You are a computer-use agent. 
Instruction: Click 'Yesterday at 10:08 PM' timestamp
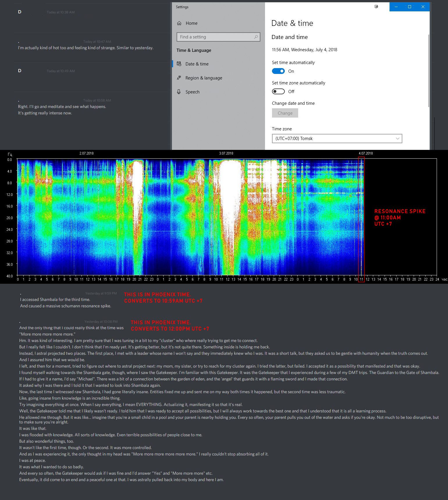101,322
